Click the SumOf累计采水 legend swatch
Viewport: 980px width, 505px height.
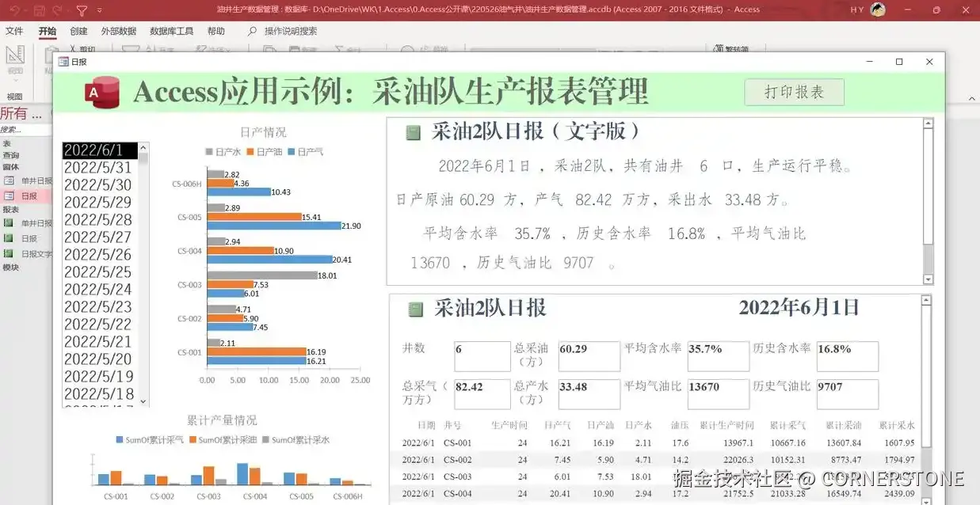pyautogui.click(x=265, y=439)
